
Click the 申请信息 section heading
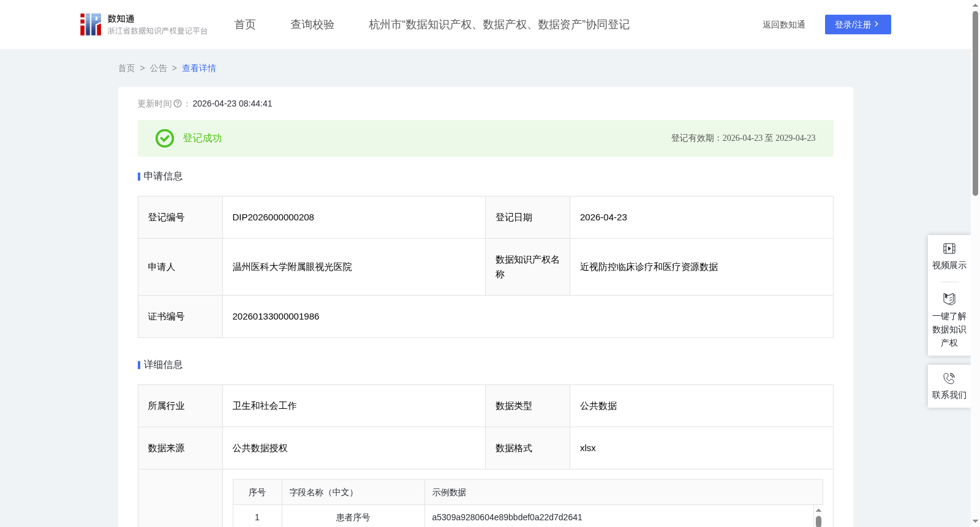click(163, 176)
